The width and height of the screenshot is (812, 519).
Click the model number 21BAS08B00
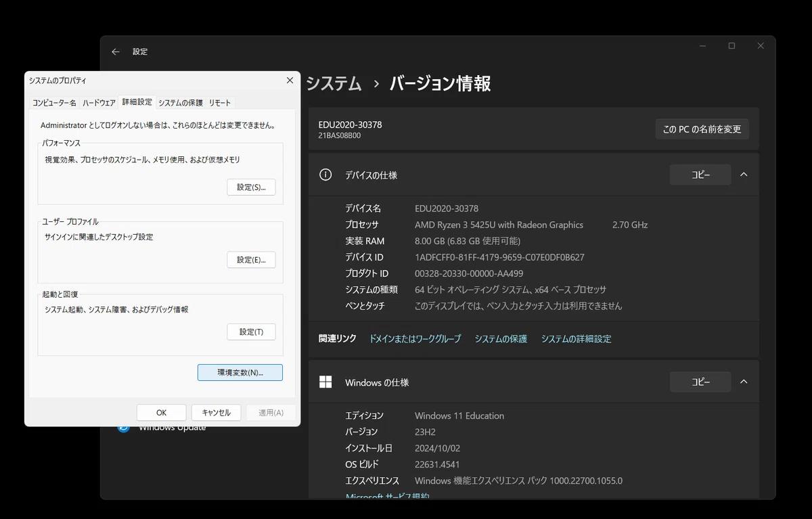point(340,135)
